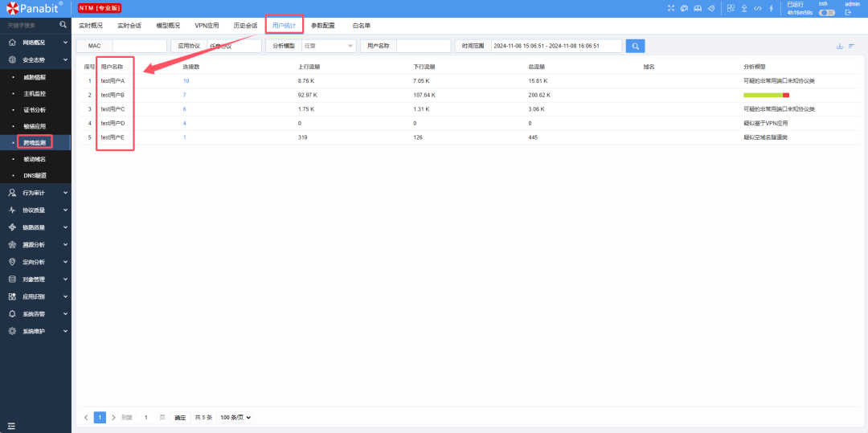Image resolution: width=868 pixels, height=433 pixels.
Task: Click the bell icon beside 系统告警
Action: point(12,313)
